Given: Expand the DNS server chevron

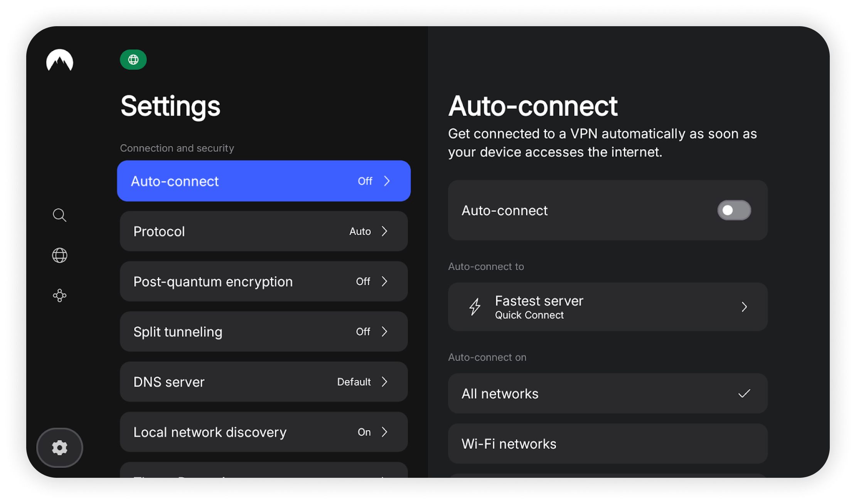Looking at the screenshot, I should (384, 382).
